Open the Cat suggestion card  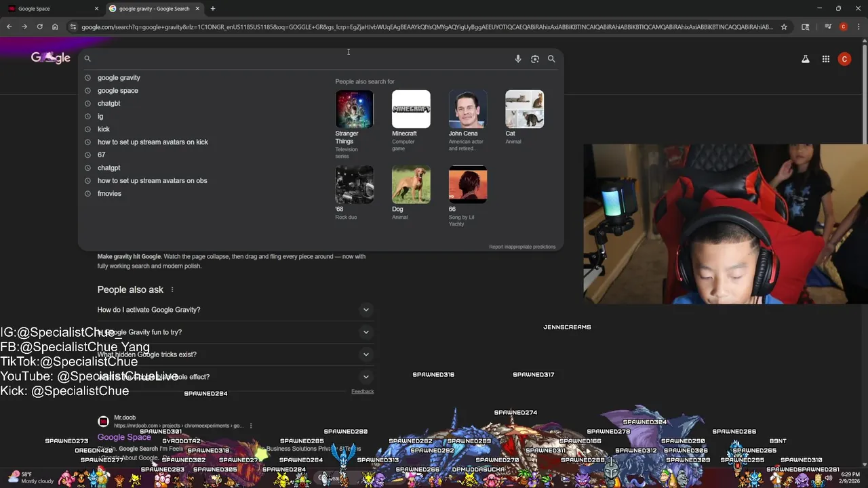pyautogui.click(x=524, y=117)
